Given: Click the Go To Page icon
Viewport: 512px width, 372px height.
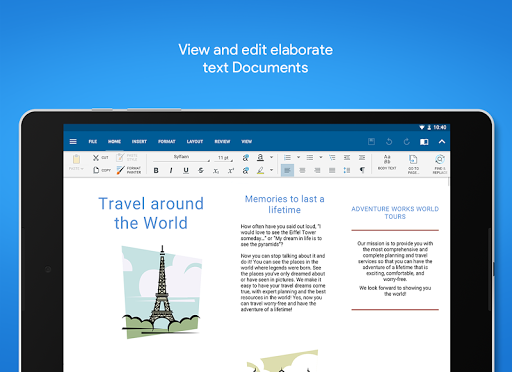Looking at the screenshot, I should click(x=413, y=164).
